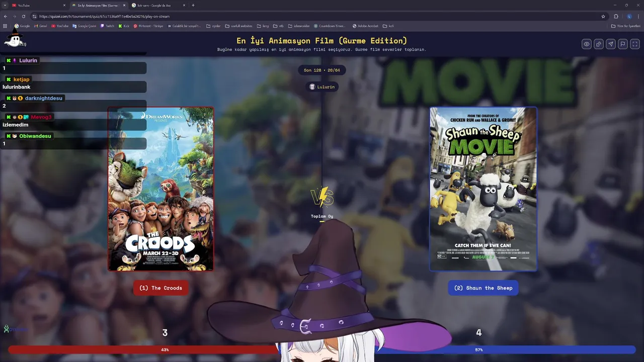This screenshot has width=644, height=362.
Task: Toggle the eye visibility icon
Action: coord(587,44)
